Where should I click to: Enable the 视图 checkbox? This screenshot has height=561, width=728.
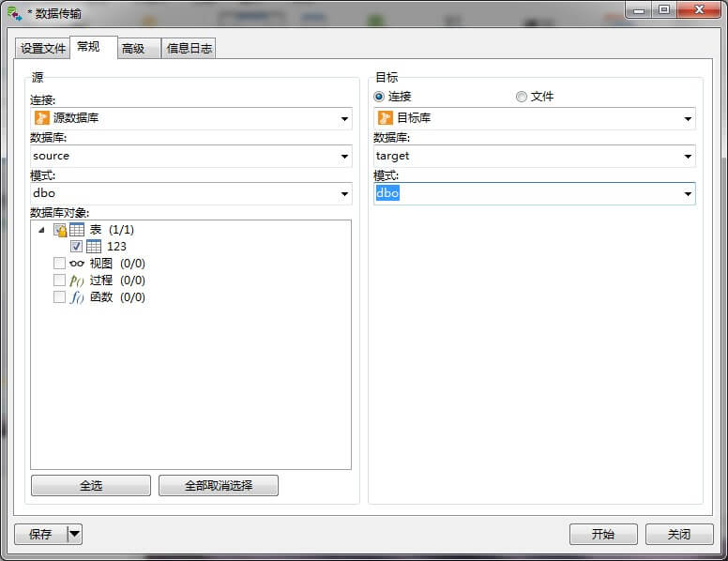pyautogui.click(x=60, y=264)
